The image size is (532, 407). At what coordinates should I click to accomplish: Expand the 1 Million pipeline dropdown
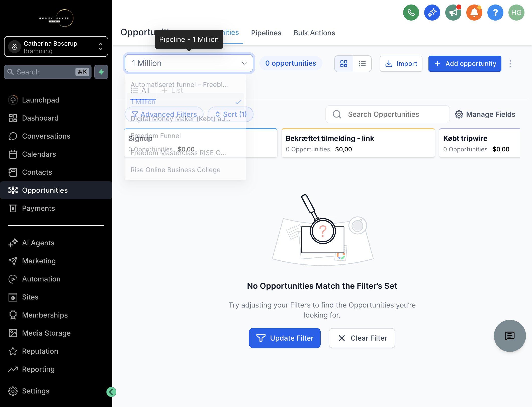189,63
